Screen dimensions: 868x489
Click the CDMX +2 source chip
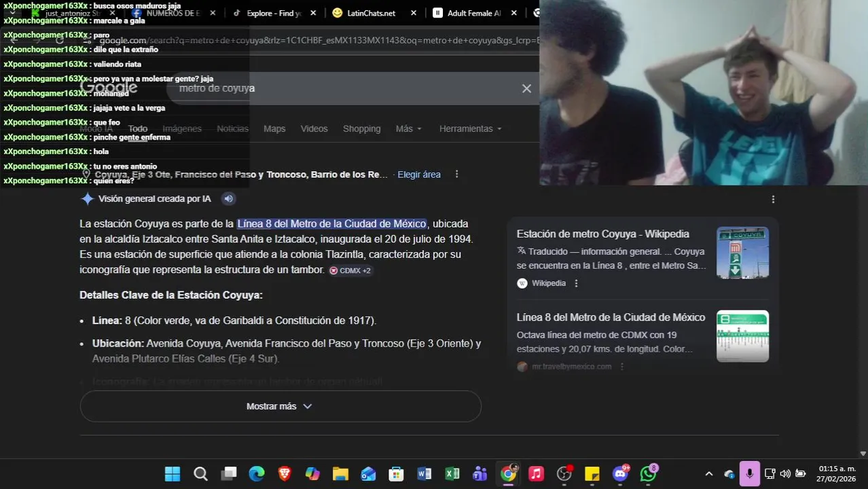coord(350,270)
